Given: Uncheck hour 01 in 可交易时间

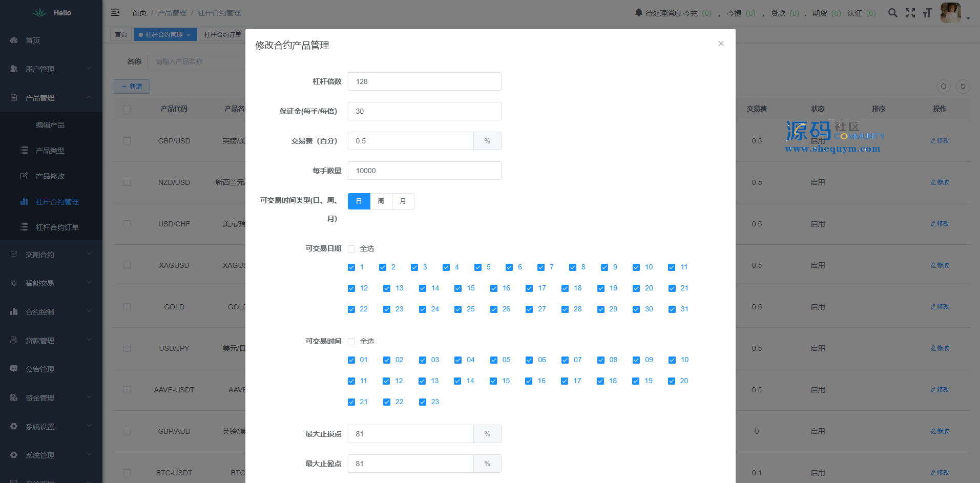Looking at the screenshot, I should (x=351, y=360).
